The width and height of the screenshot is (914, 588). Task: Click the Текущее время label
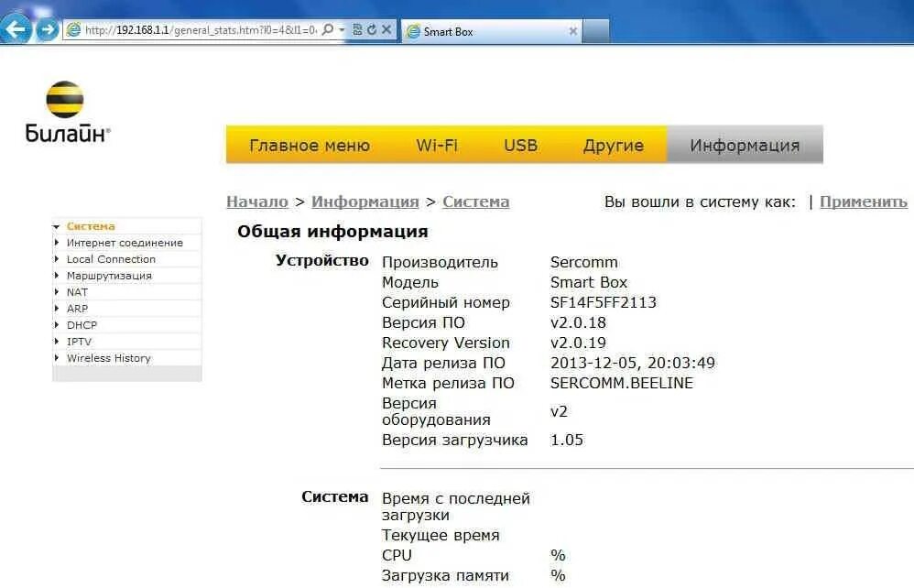[x=441, y=536]
